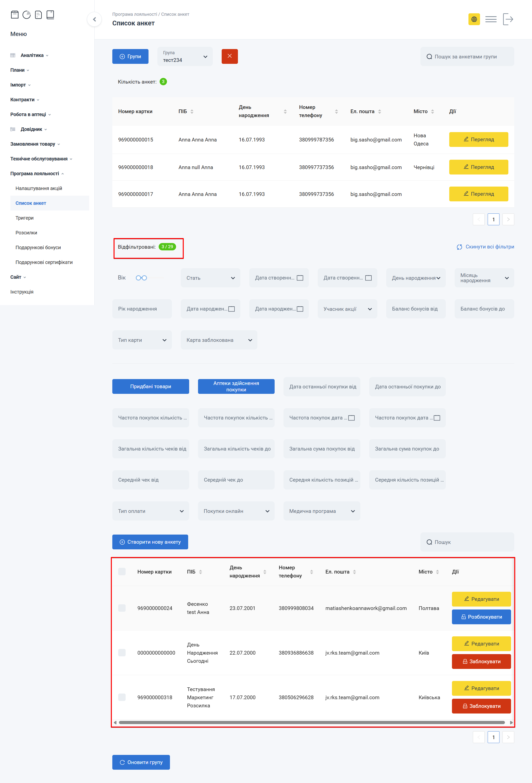This screenshot has width=532, height=783.
Task: Sort bottom table by Ел. пошта
Action: click(x=354, y=572)
